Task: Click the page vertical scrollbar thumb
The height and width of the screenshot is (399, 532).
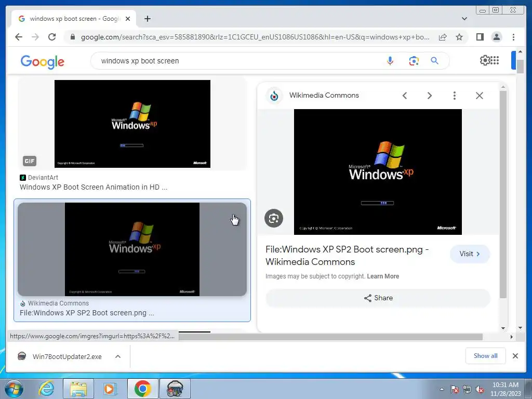Action: pyautogui.click(x=520, y=66)
